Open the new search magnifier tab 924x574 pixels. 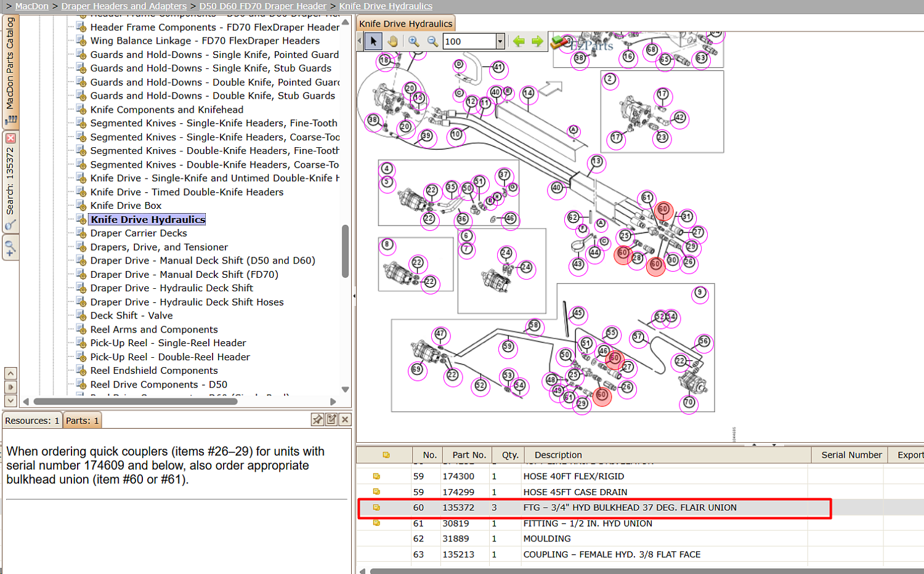10,248
